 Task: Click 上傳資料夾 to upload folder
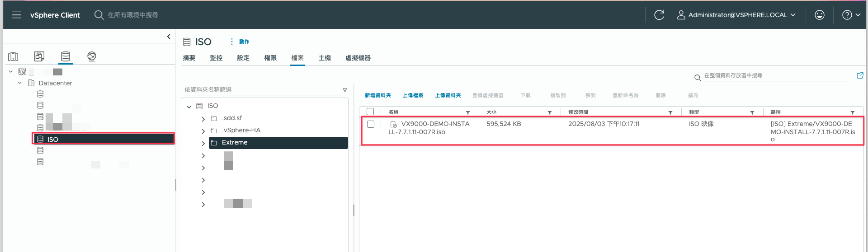pos(448,95)
